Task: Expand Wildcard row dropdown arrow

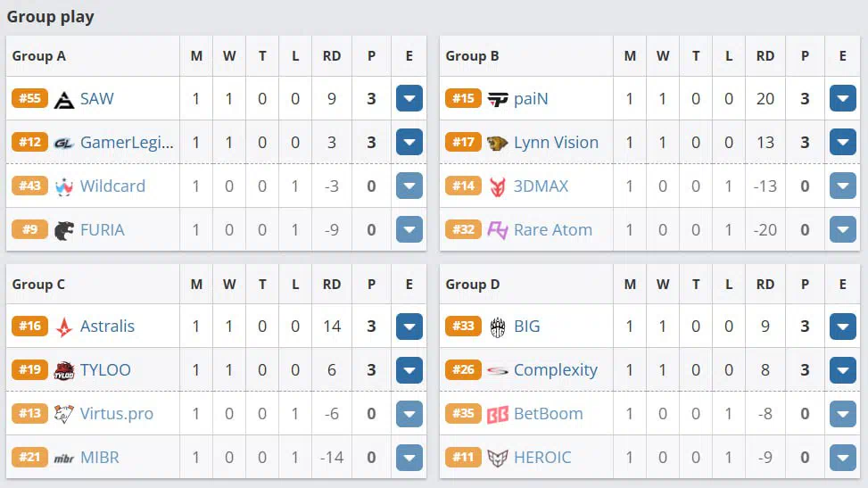Action: coord(409,186)
